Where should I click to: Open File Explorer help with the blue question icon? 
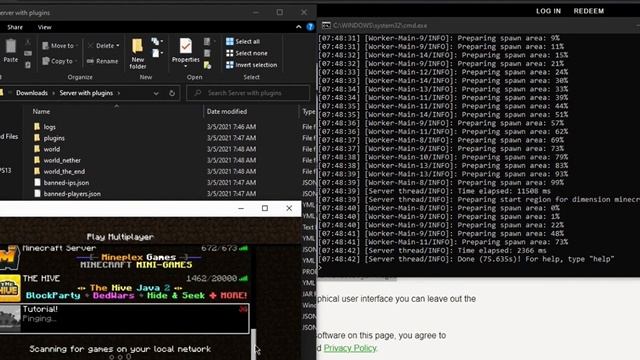[x=310, y=27]
